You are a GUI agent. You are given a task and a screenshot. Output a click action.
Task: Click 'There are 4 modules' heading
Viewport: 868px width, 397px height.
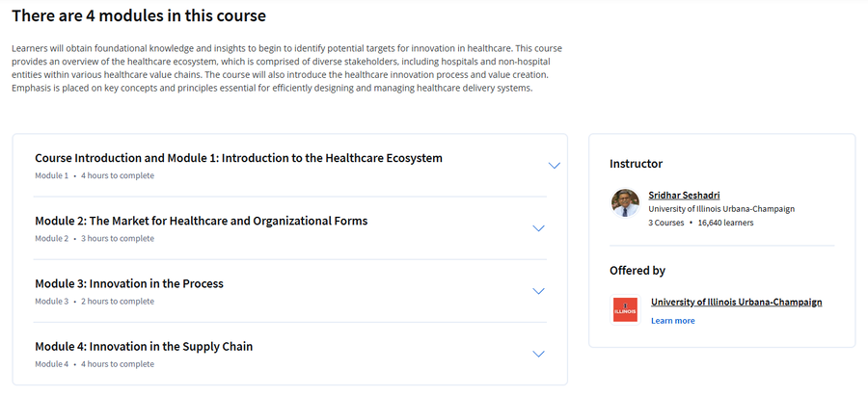pos(139,15)
